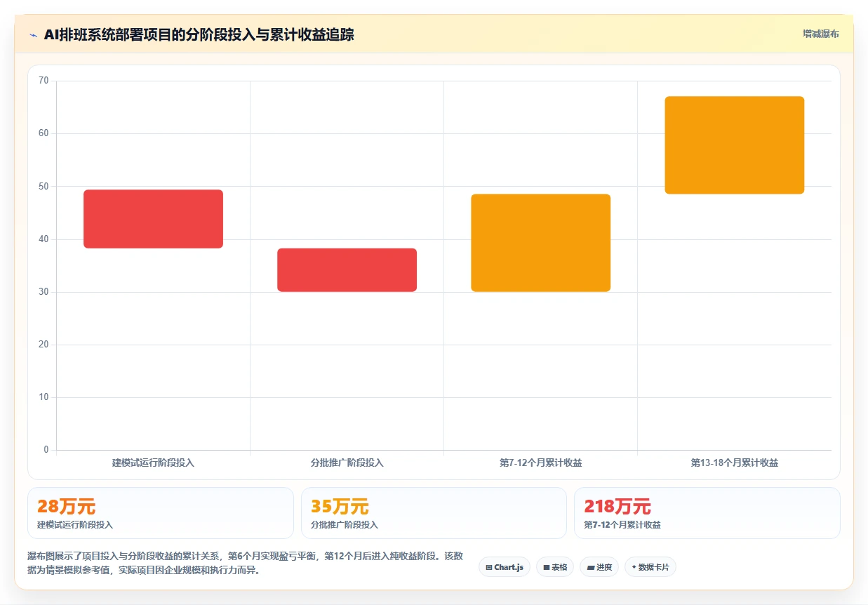Screen dimensions: 868x605
Task: Click the y-axis value 70
Action: pyautogui.click(x=44, y=81)
